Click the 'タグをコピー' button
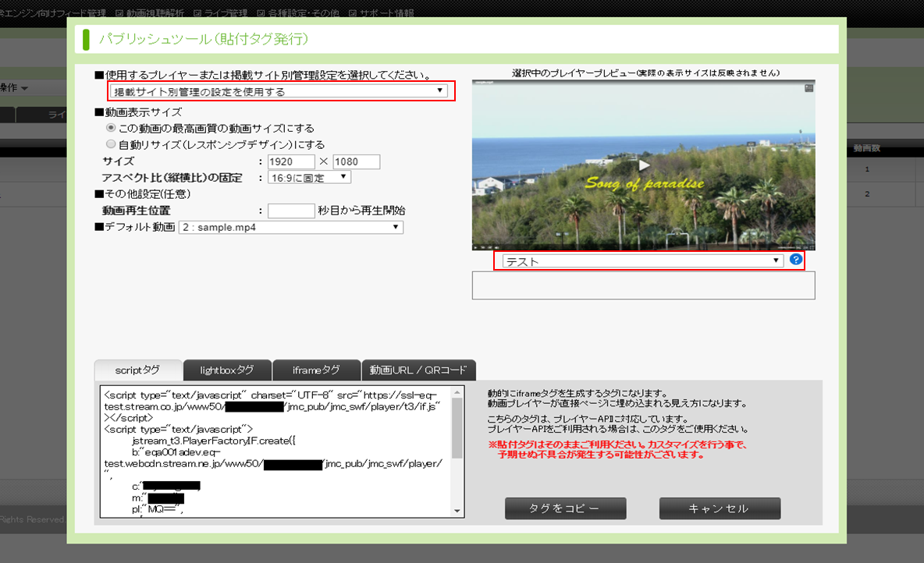This screenshot has height=563, width=924. point(566,508)
